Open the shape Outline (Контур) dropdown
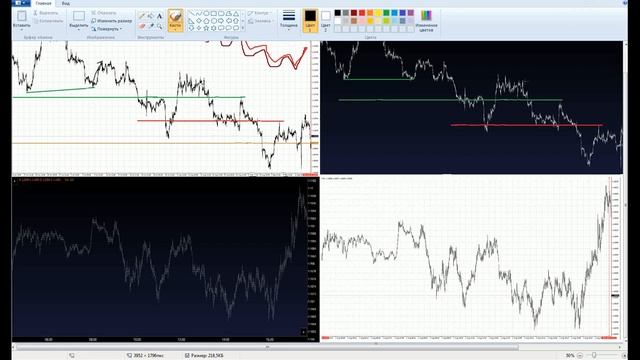Screen dimensions: 640x360 point(259,13)
